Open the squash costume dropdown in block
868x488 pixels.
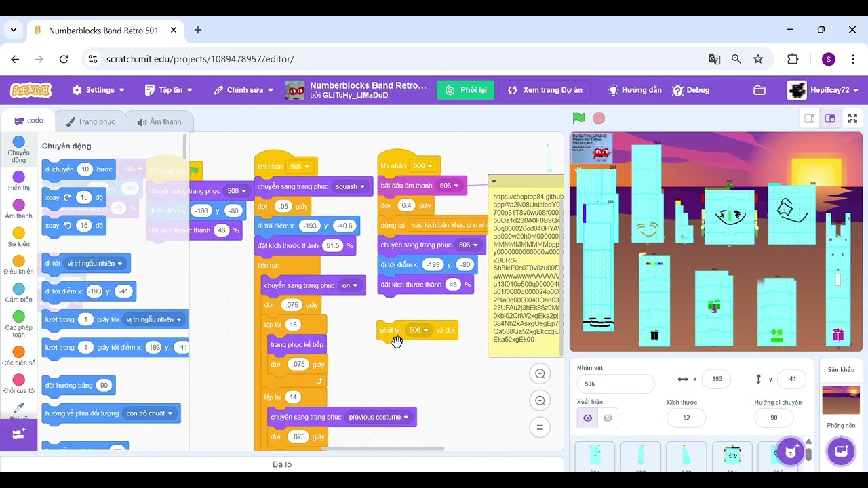[350, 186]
